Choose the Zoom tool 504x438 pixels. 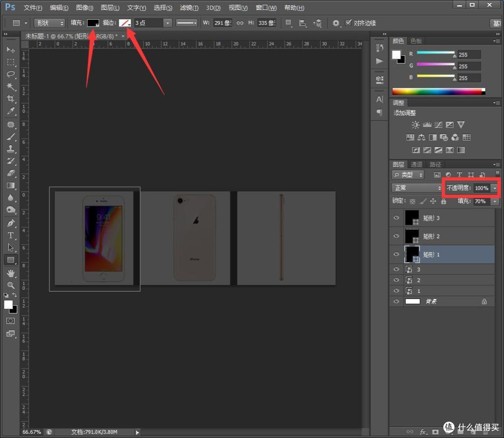pos(11,285)
